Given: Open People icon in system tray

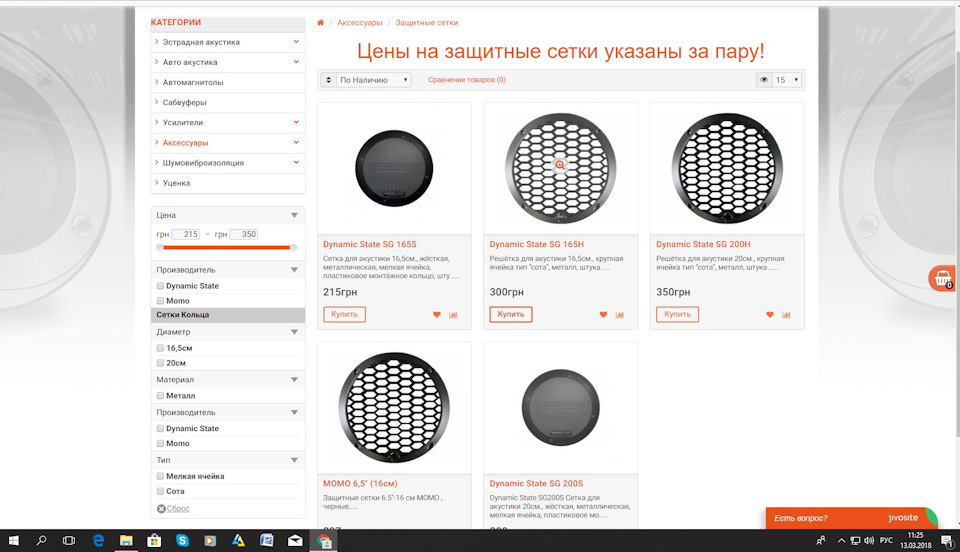Looking at the screenshot, I should [x=821, y=540].
